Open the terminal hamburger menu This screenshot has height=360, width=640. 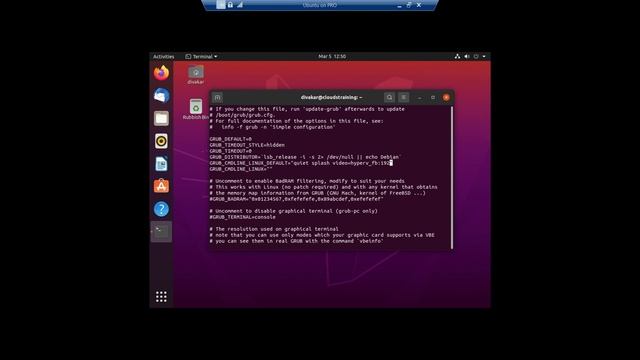tap(403, 98)
